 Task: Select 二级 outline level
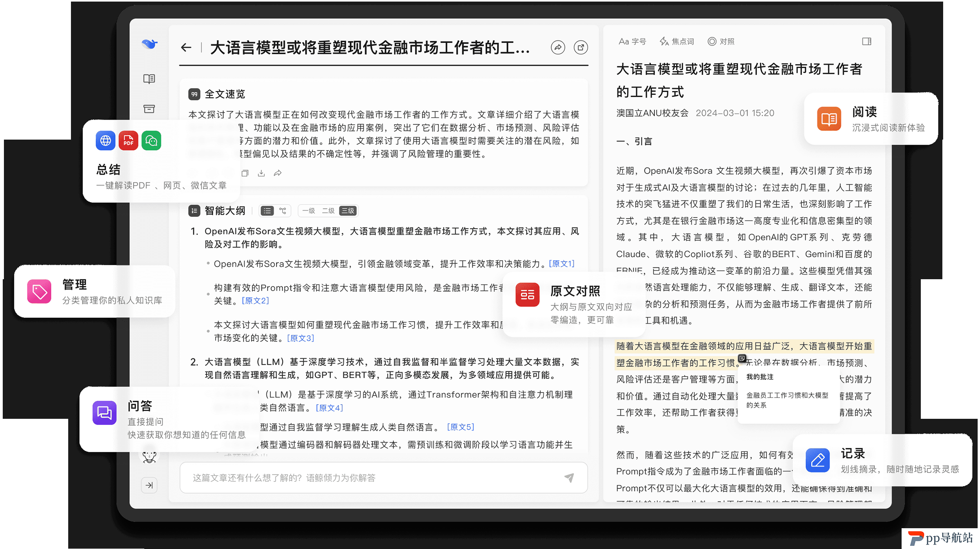(x=328, y=211)
